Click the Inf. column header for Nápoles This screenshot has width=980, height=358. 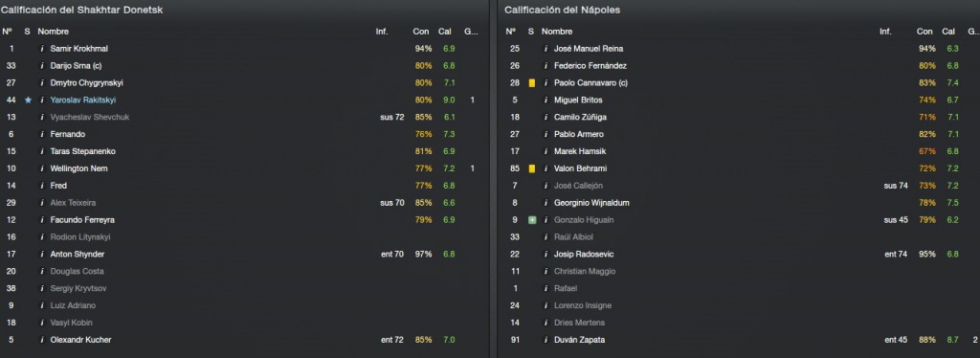point(885,32)
